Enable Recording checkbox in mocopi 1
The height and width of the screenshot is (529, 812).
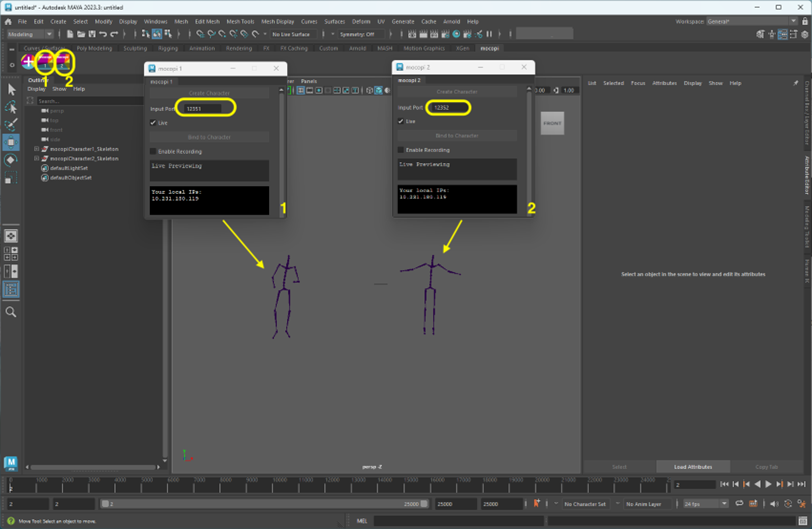pyautogui.click(x=153, y=152)
